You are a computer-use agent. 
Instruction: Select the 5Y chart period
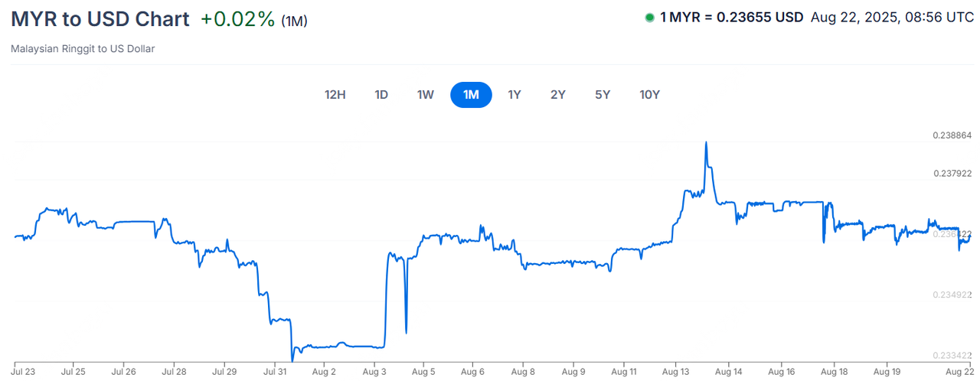pyautogui.click(x=603, y=95)
